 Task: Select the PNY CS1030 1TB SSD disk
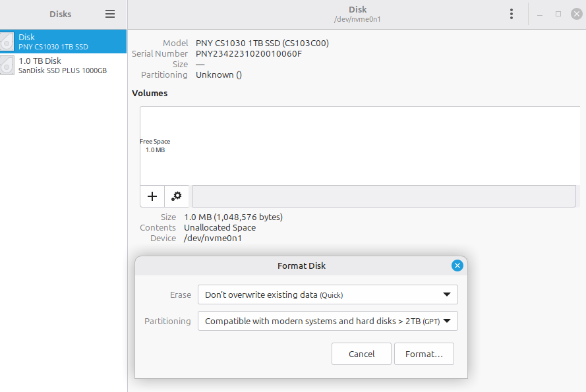click(x=63, y=42)
